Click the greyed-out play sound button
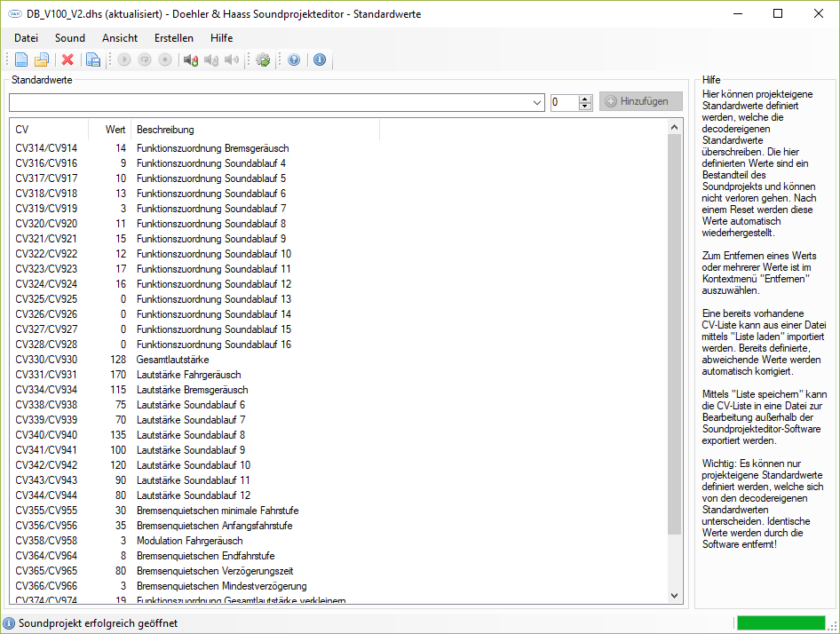Image resolution: width=840 pixels, height=634 pixels. [124, 59]
